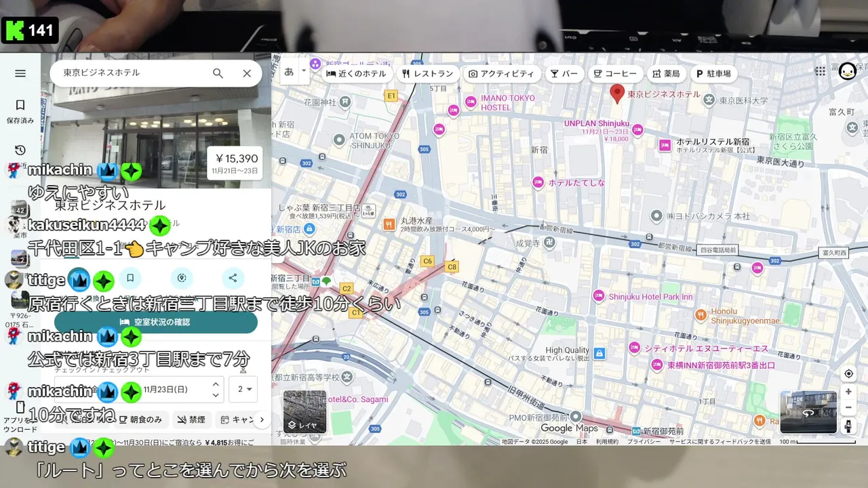Open the account avatar menu

848,70
